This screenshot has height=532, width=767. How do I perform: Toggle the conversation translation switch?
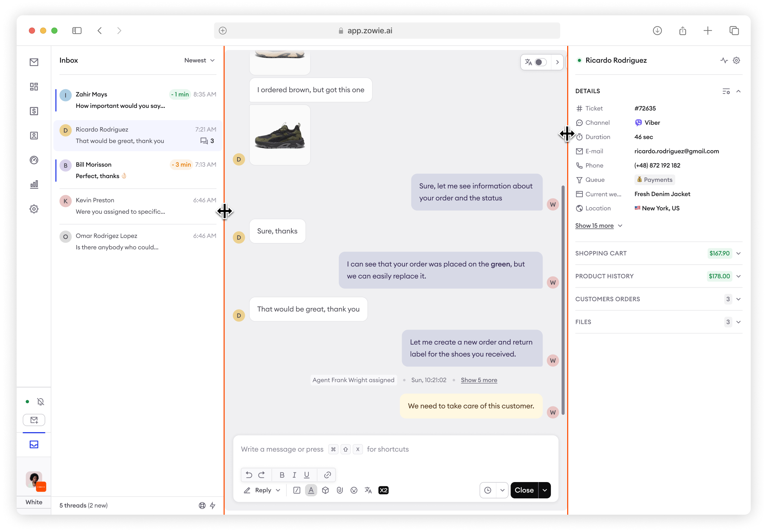click(540, 62)
